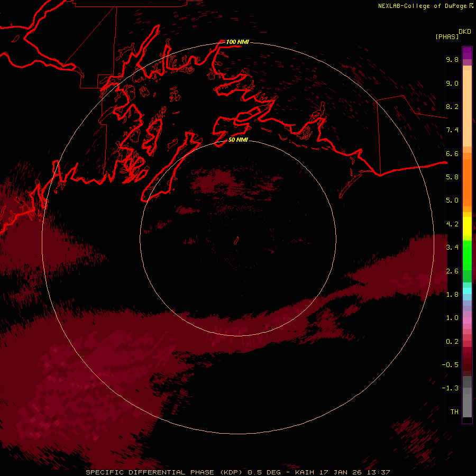This screenshot has width=476, height=476.
Task: Click the 5.8 scale value
Action: click(x=452, y=177)
